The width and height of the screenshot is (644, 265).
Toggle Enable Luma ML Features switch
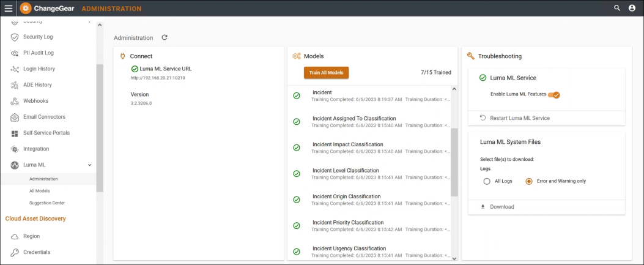point(554,94)
